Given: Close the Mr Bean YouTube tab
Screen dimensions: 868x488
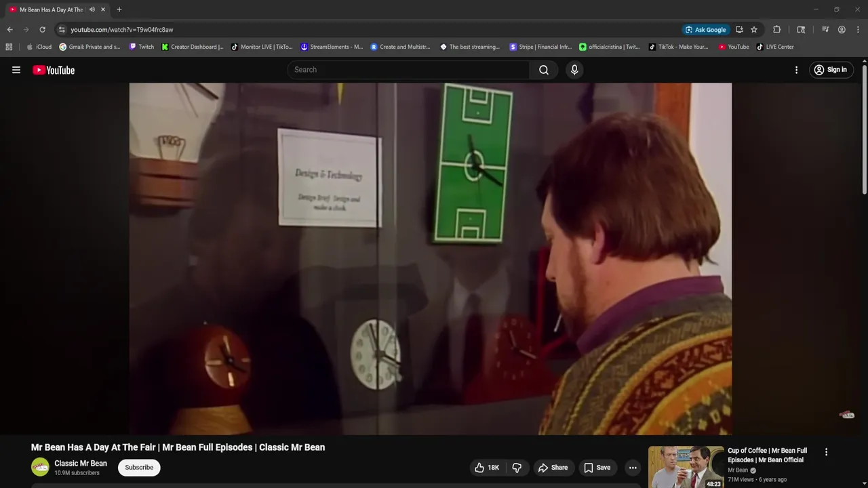Looking at the screenshot, I should pos(103,9).
